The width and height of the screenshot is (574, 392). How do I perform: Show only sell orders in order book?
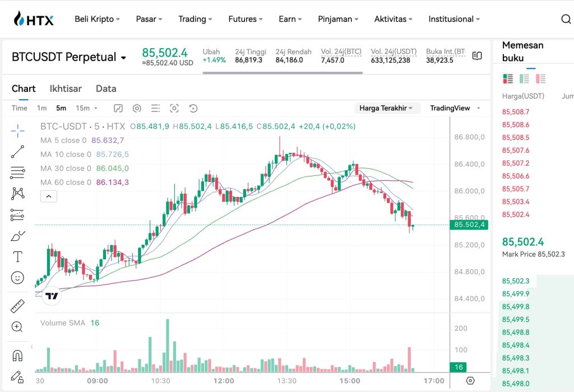click(x=540, y=79)
